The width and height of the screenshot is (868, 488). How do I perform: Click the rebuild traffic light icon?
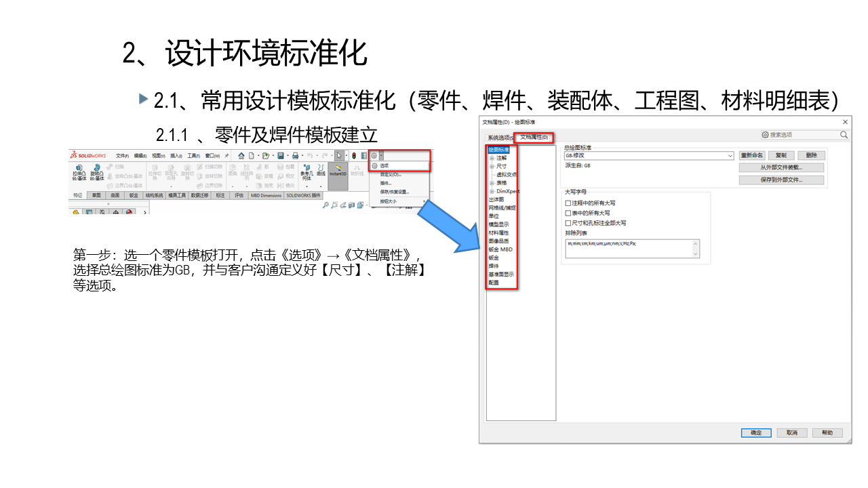[x=353, y=155]
